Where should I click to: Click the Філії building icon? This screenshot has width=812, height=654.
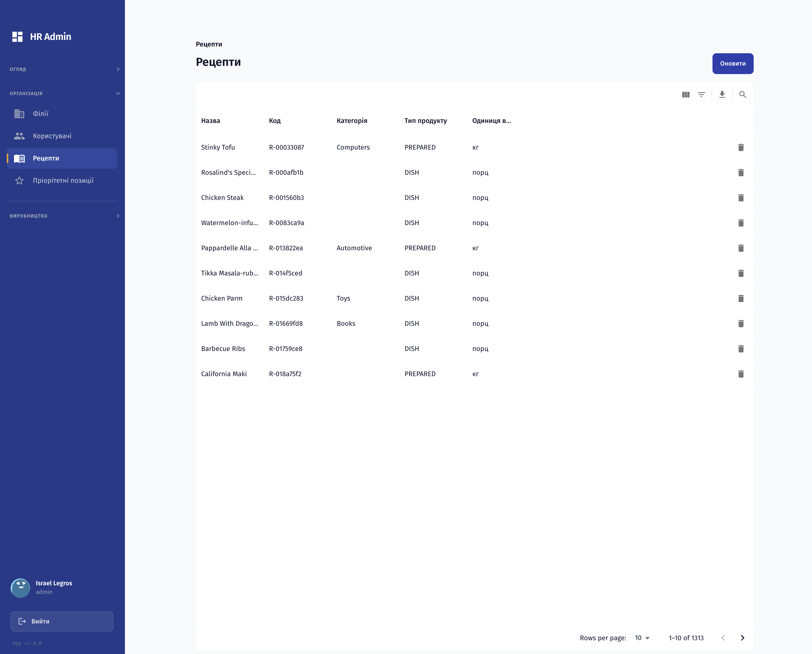(x=19, y=114)
